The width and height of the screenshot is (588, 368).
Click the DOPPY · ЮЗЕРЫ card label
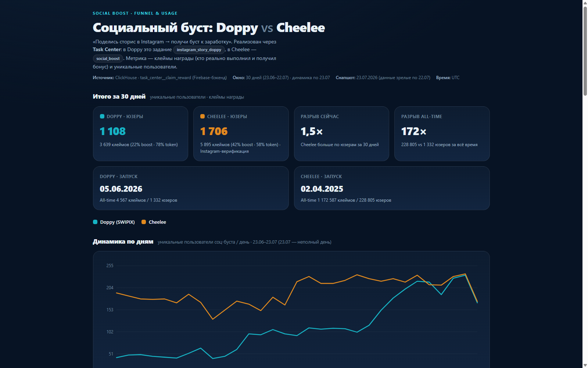pyautogui.click(x=125, y=117)
